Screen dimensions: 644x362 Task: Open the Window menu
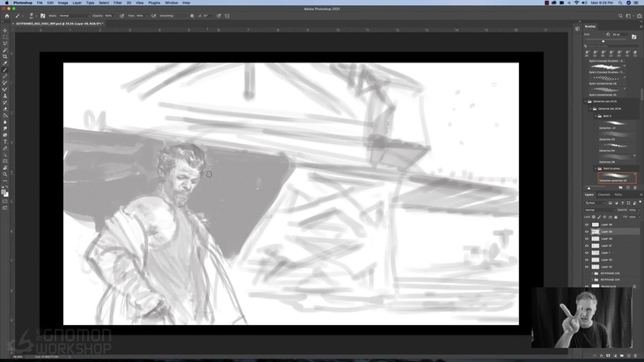pos(172,3)
